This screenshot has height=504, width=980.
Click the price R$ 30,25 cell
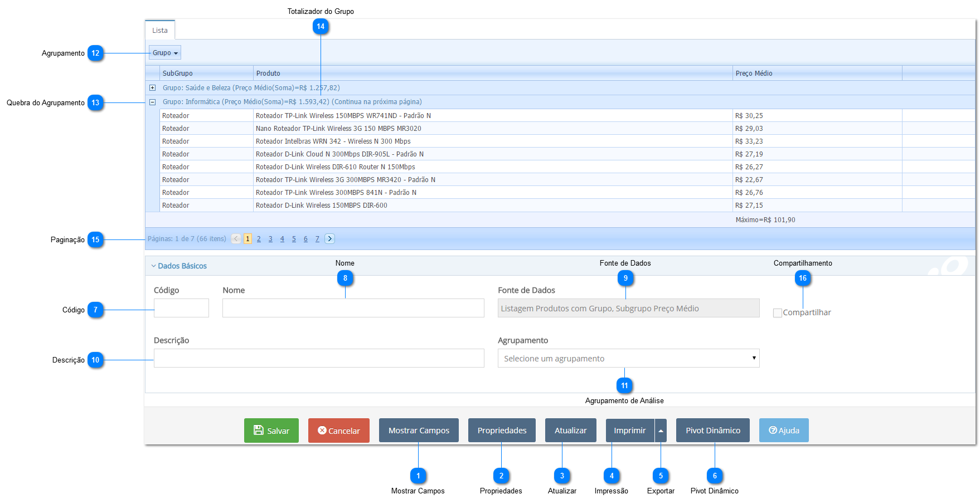[817, 116]
